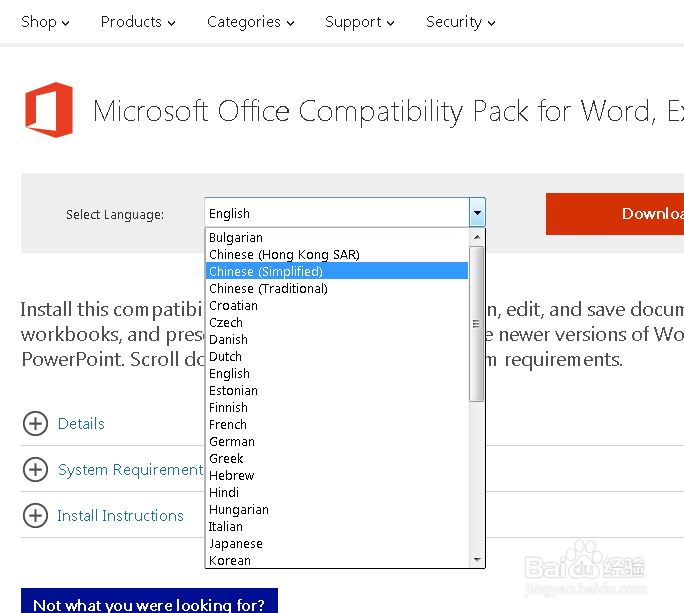Toggle the Select Language combo box arrow
Viewport: 684px width, 613px height.
pyautogui.click(x=477, y=213)
